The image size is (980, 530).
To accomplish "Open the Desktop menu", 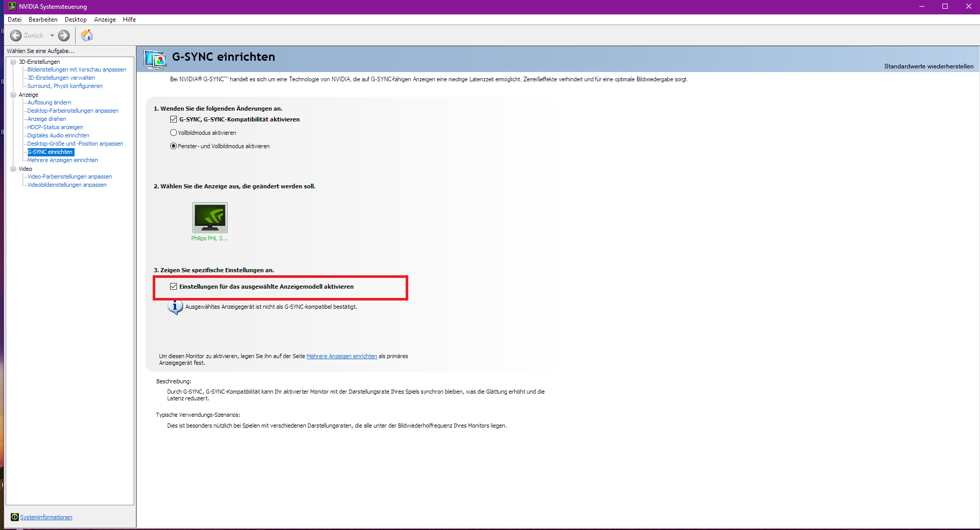I will (x=76, y=20).
